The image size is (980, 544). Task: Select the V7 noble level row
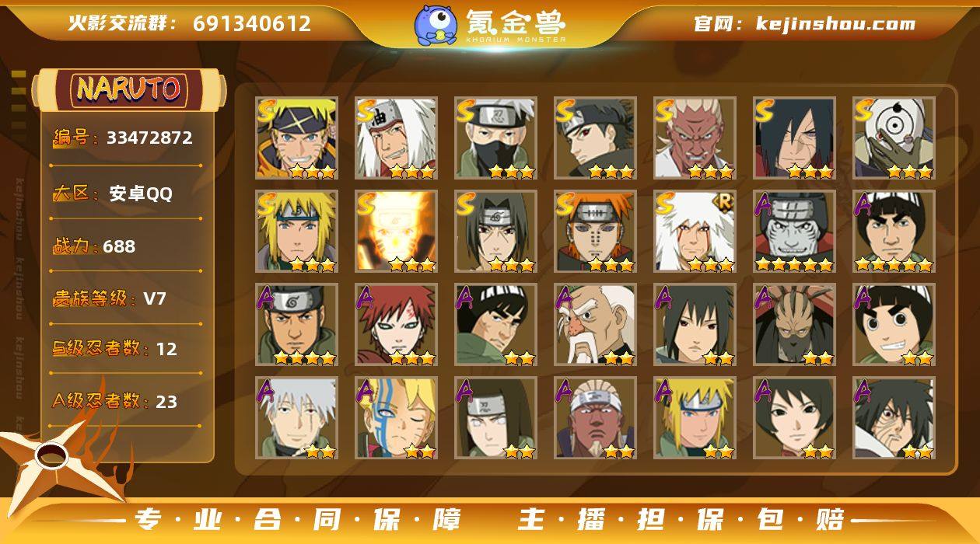pyautogui.click(x=126, y=298)
